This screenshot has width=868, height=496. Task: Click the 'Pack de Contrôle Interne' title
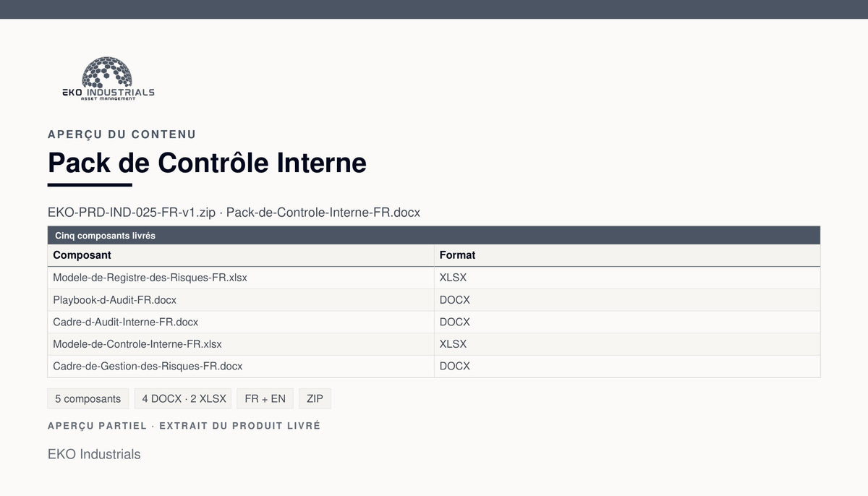(x=207, y=163)
